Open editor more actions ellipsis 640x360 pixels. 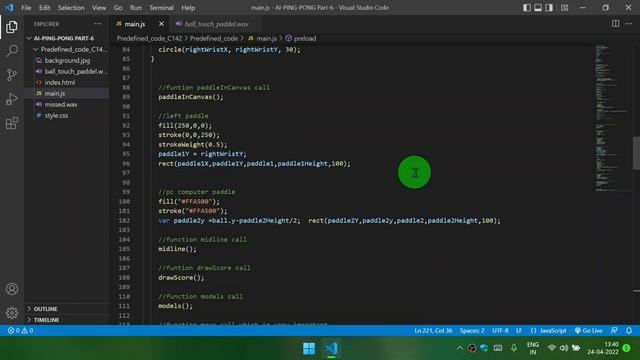coord(629,24)
